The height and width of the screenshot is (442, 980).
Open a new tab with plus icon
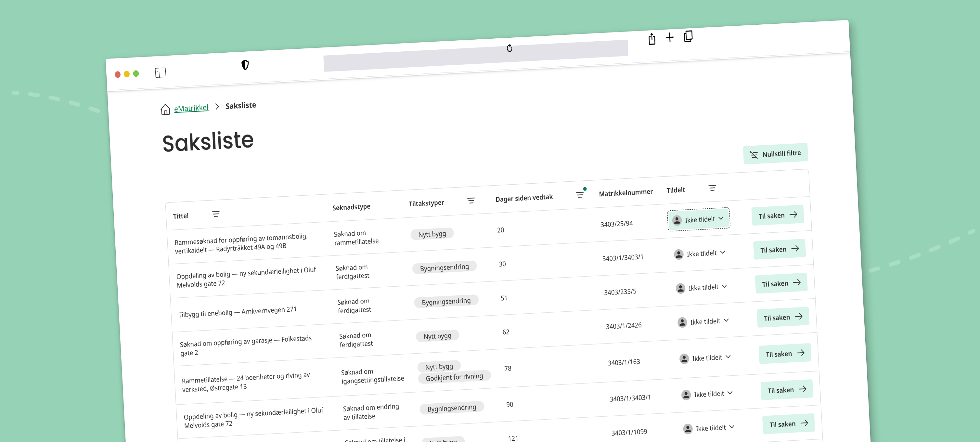tap(670, 37)
